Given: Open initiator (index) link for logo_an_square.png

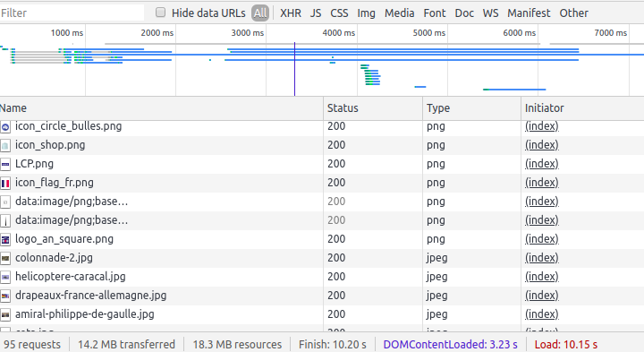Looking at the screenshot, I should (542, 239).
